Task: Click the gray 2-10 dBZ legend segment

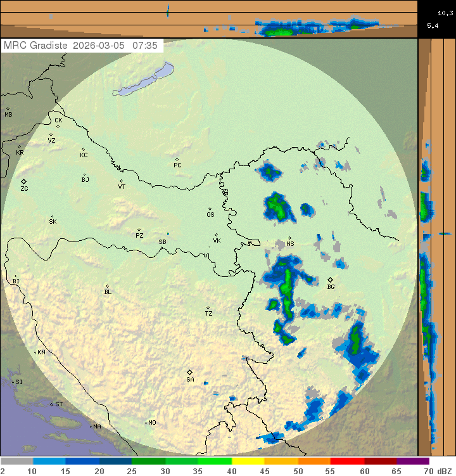Action: pos(16,461)
